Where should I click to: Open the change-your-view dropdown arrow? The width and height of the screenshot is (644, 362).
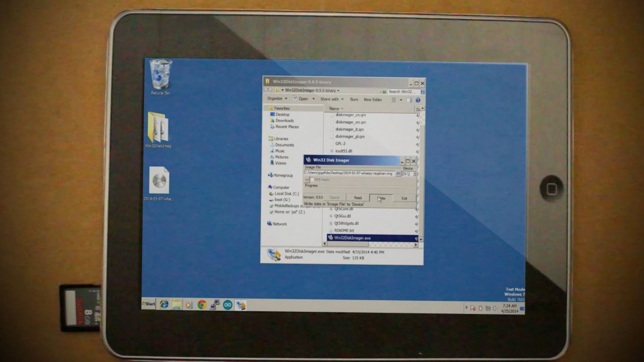[x=401, y=100]
